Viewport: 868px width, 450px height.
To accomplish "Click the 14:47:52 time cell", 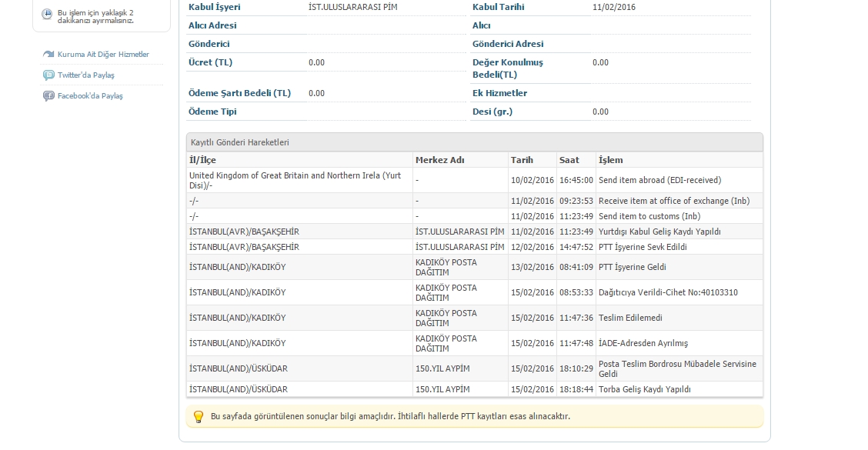I will (x=576, y=247).
